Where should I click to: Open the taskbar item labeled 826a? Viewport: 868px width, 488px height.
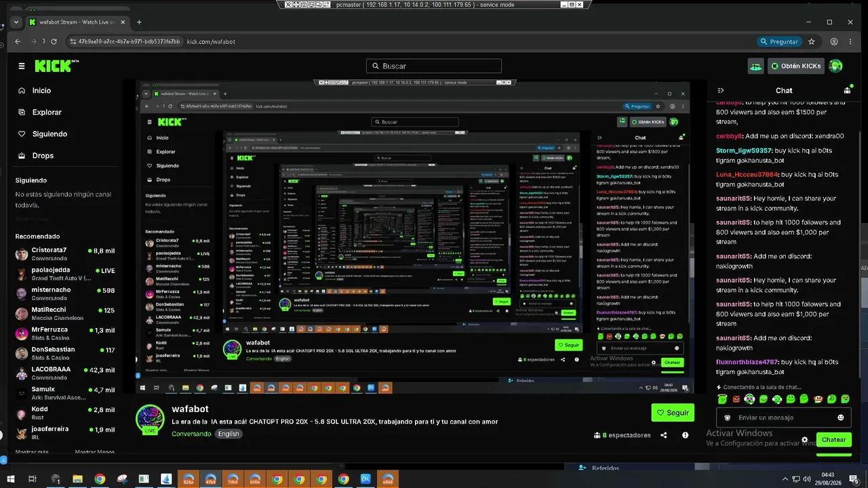188,479
